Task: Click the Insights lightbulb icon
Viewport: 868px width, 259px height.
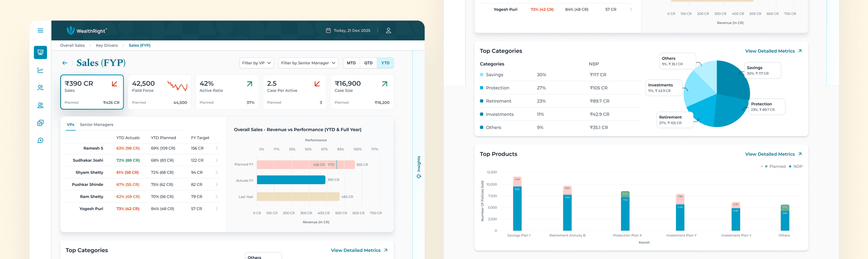Action: tap(419, 176)
